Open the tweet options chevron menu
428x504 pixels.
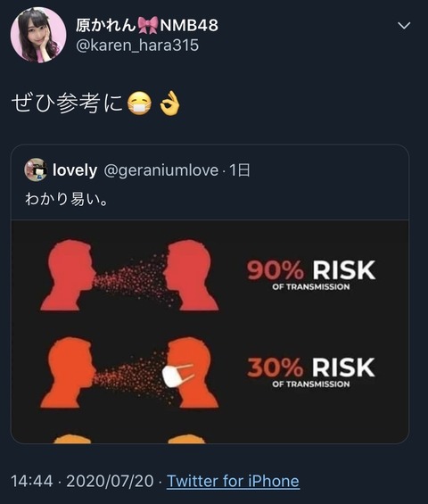pyautogui.click(x=404, y=25)
